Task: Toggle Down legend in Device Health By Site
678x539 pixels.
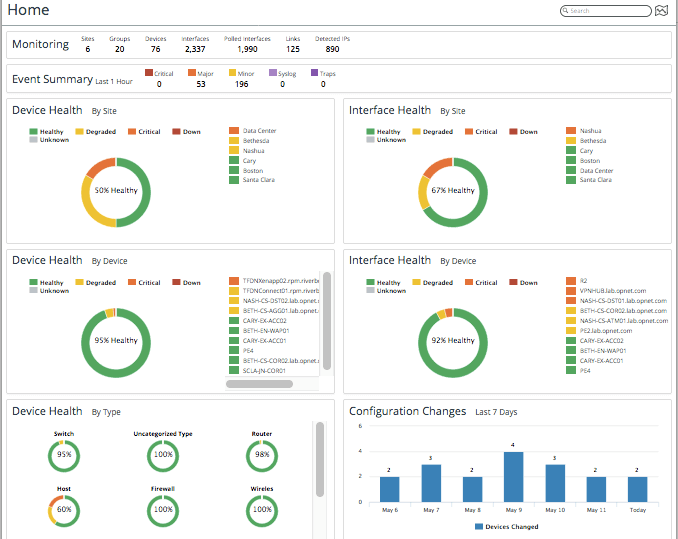Action: [x=186, y=132]
